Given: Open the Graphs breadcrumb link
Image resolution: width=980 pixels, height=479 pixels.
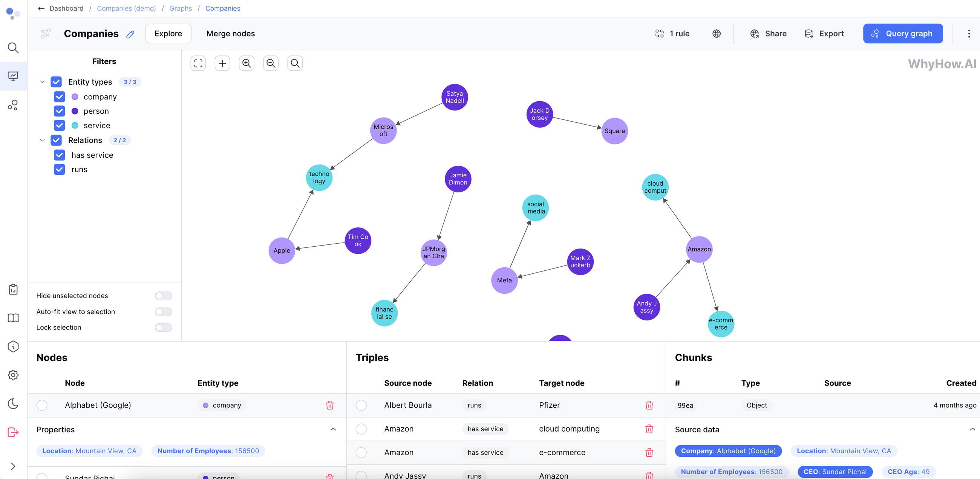Looking at the screenshot, I should 180,8.
